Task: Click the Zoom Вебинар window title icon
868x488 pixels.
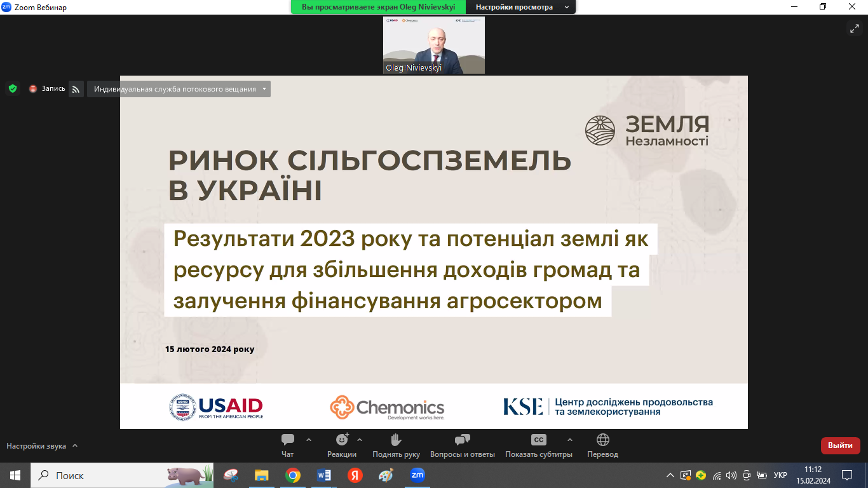Action: (6, 7)
